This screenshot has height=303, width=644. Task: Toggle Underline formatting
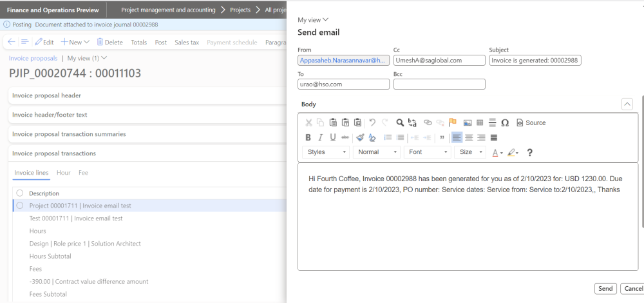tap(333, 137)
